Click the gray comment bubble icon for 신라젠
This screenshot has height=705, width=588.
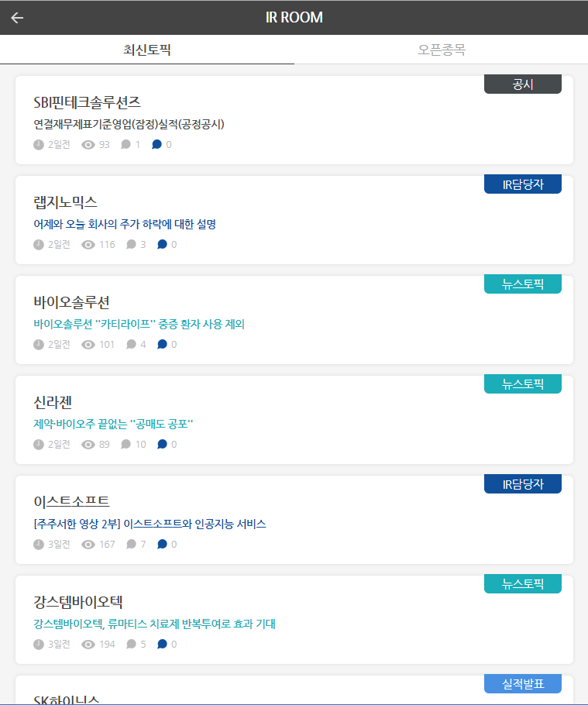point(126,445)
